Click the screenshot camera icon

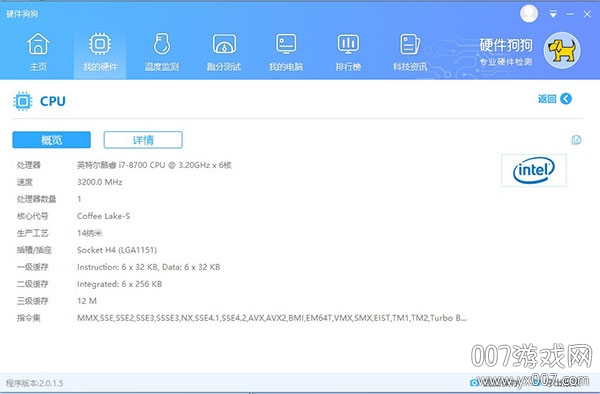click(474, 382)
